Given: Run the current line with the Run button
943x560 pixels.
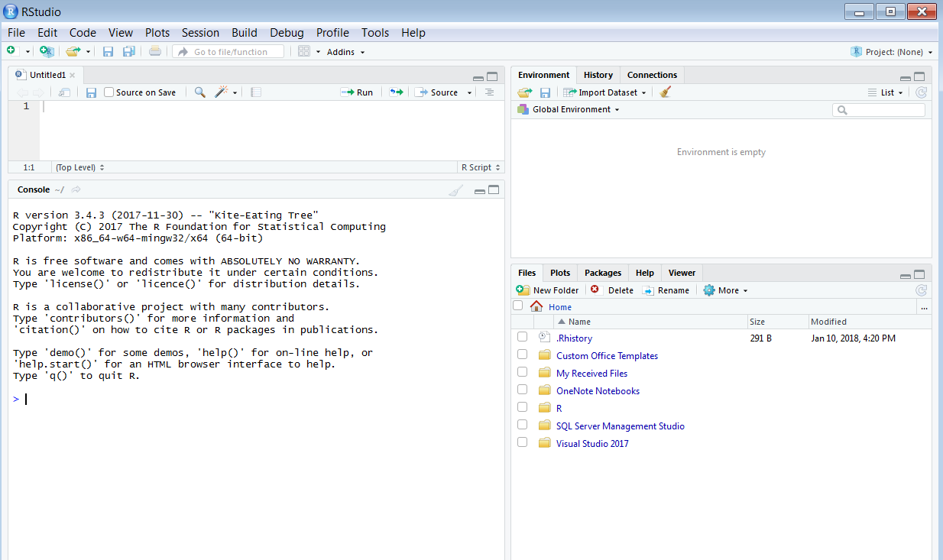Looking at the screenshot, I should [356, 92].
